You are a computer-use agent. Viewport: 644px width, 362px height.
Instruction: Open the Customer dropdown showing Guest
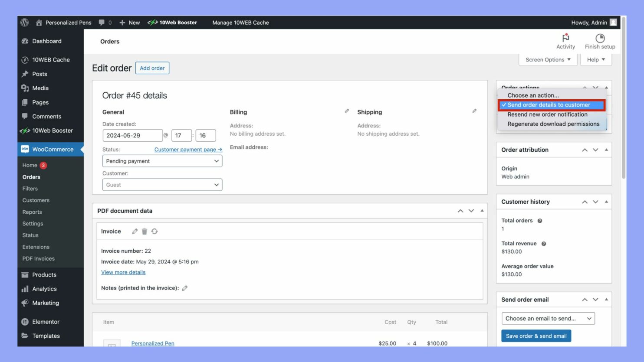point(162,185)
